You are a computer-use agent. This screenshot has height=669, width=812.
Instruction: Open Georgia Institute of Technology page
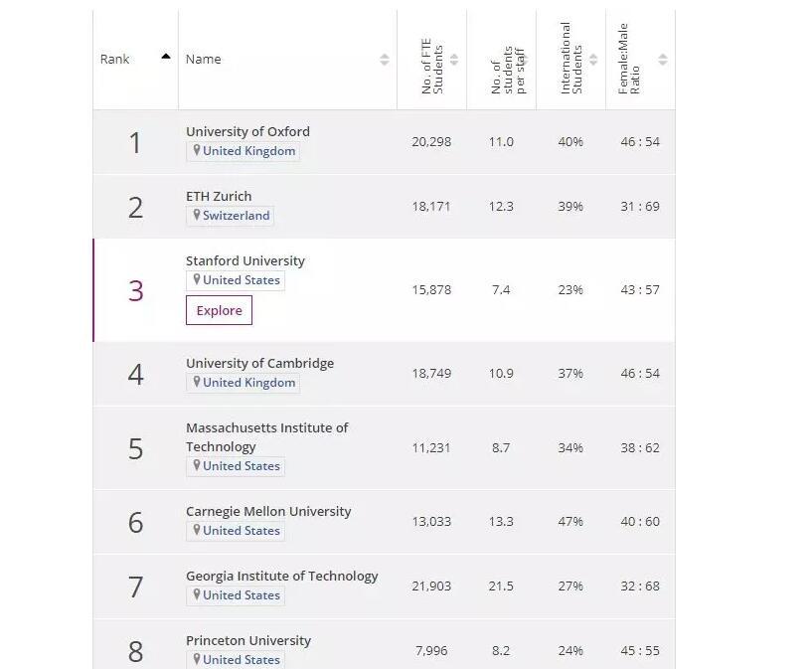pos(281,576)
